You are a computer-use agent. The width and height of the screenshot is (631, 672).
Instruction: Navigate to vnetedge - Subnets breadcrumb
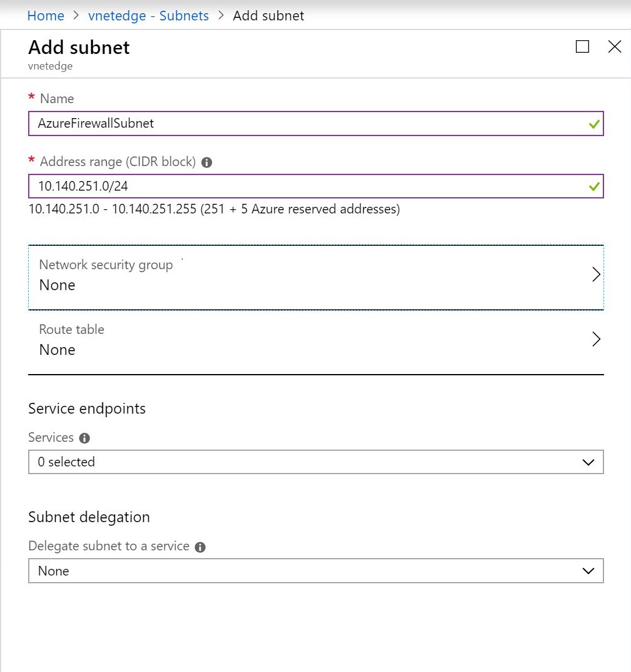click(x=148, y=16)
